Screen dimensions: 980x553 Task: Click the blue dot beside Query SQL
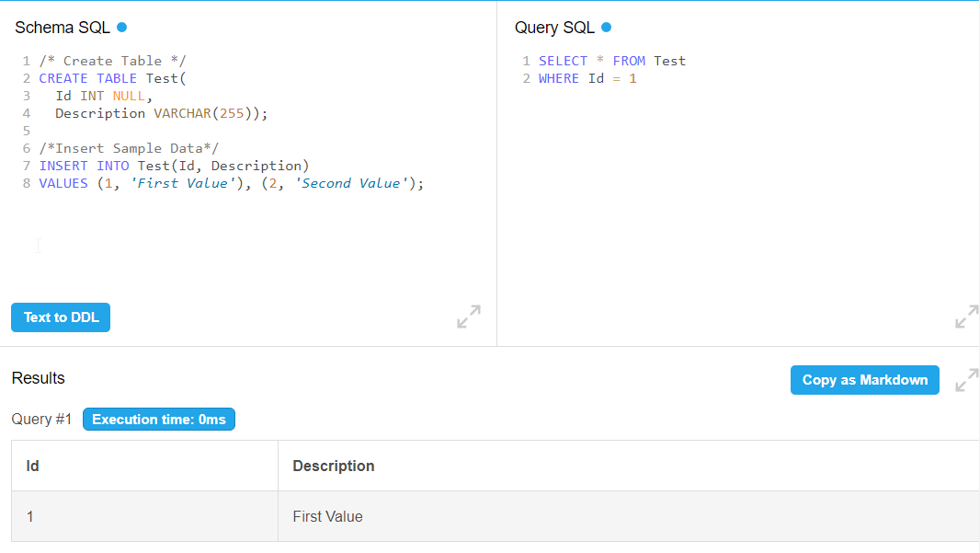tap(606, 27)
